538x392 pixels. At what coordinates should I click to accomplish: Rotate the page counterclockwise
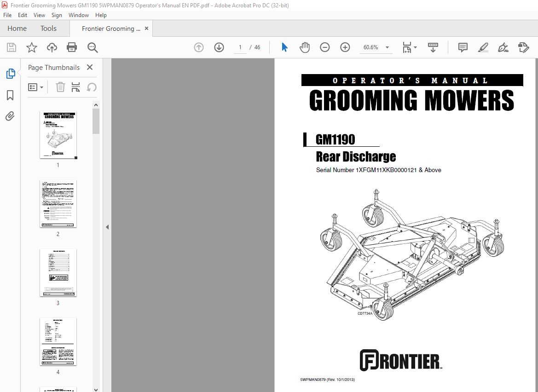(91, 87)
